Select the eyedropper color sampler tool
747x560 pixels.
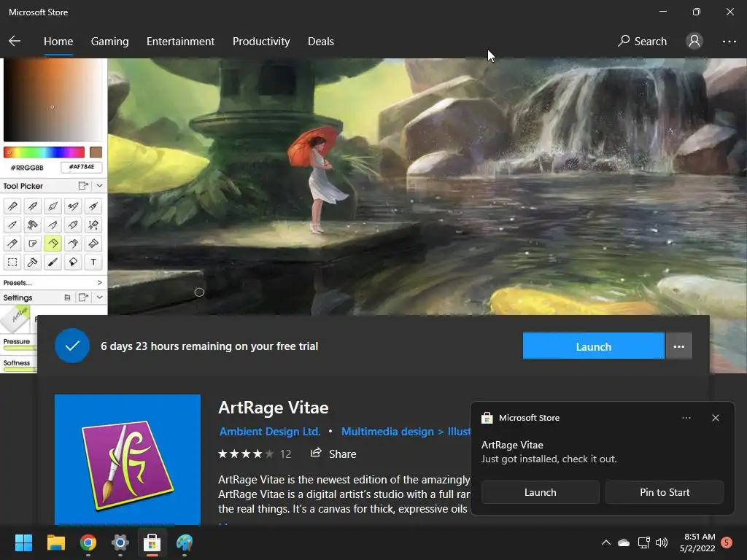pos(53,262)
